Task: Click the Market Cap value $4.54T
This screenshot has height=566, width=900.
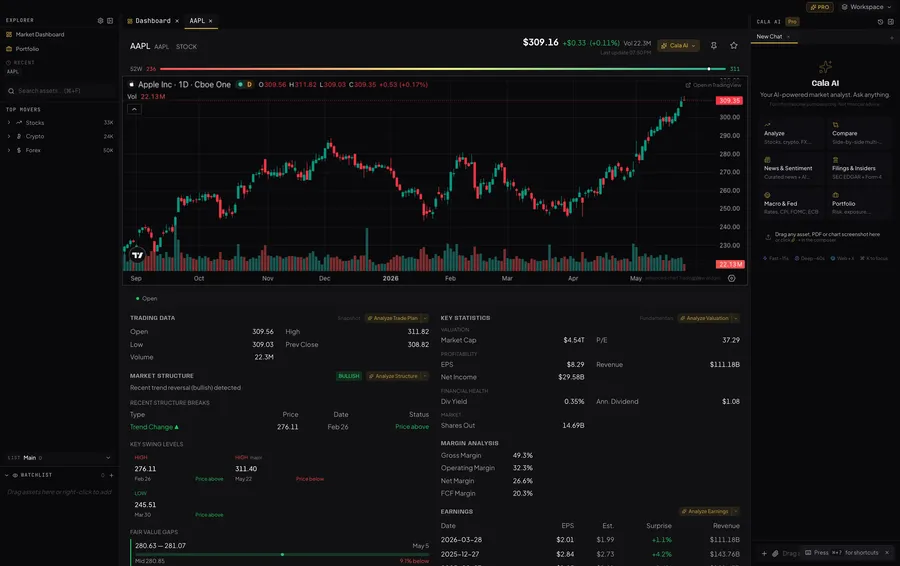Action: pyautogui.click(x=573, y=340)
